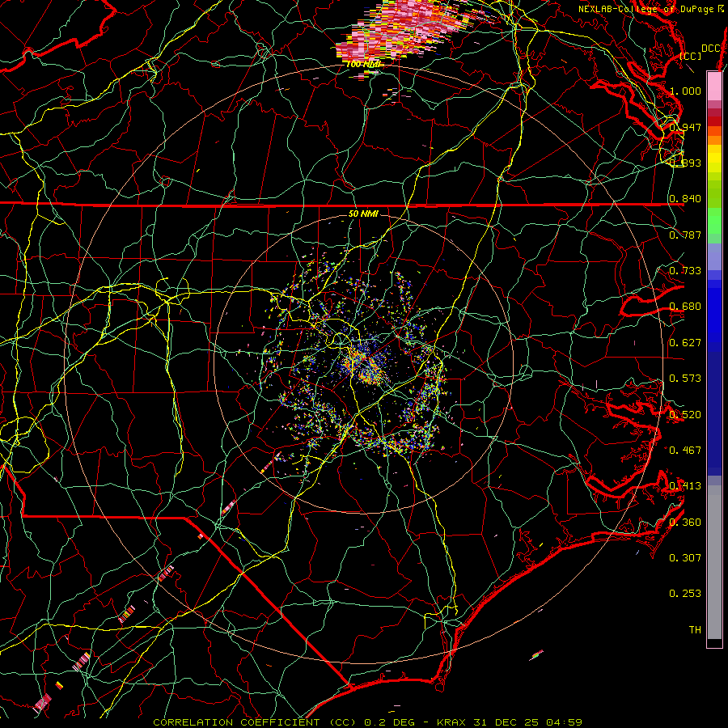
Task: Select the 0.840 legend value
Action: [x=685, y=199]
